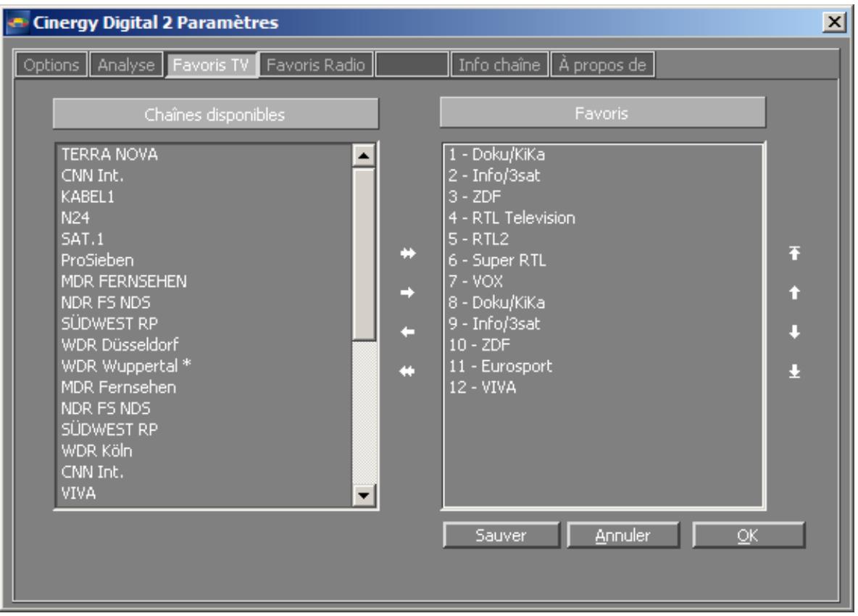Click scroll-down arrow of available channels list
858x616 pixels.
[x=364, y=496]
